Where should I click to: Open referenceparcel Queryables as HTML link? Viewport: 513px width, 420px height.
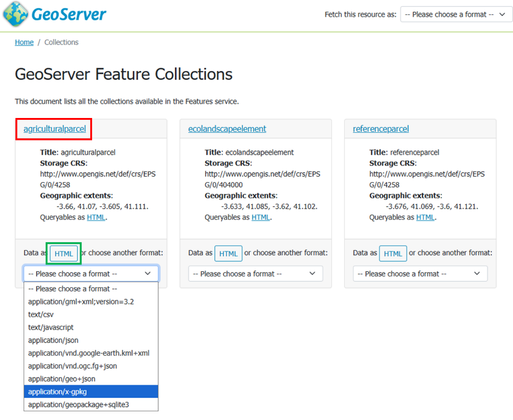point(425,217)
